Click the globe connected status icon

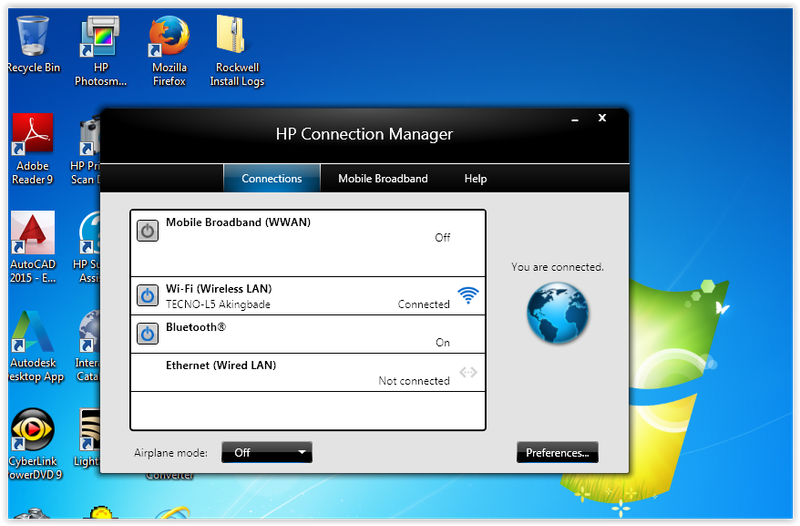pyautogui.click(x=558, y=313)
